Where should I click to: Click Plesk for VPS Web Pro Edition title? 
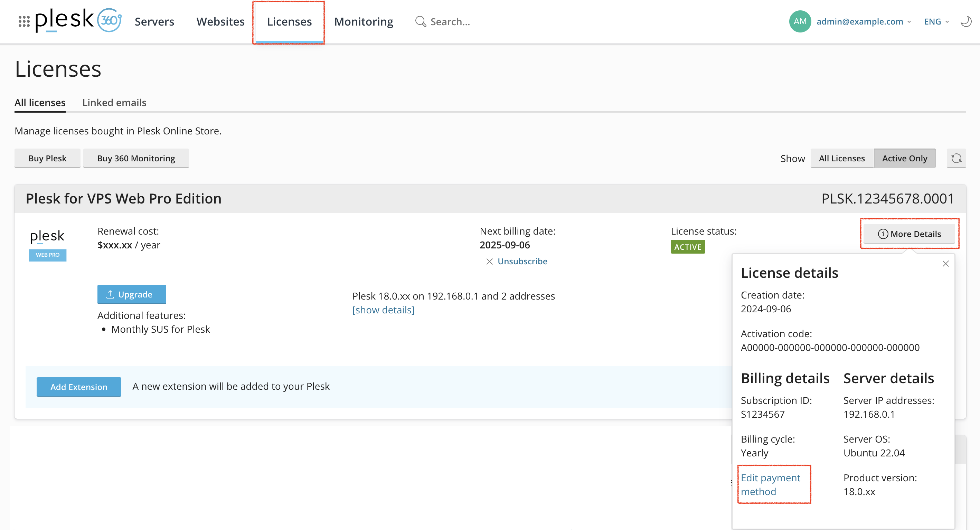point(123,199)
